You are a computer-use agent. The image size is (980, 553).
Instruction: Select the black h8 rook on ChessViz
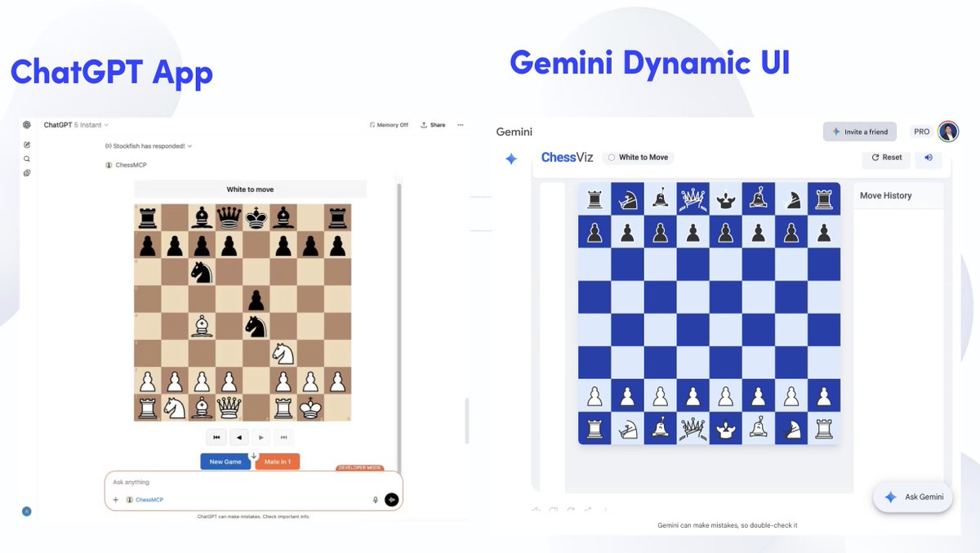[x=824, y=198]
